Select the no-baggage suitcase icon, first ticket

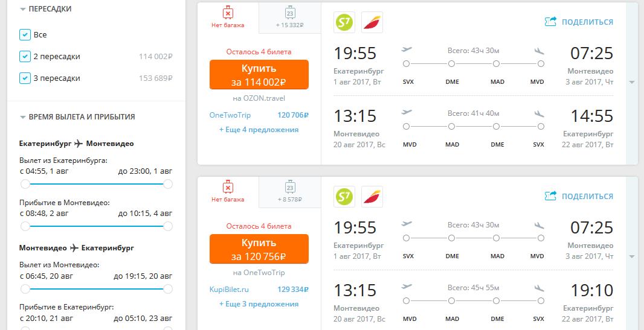(x=228, y=13)
